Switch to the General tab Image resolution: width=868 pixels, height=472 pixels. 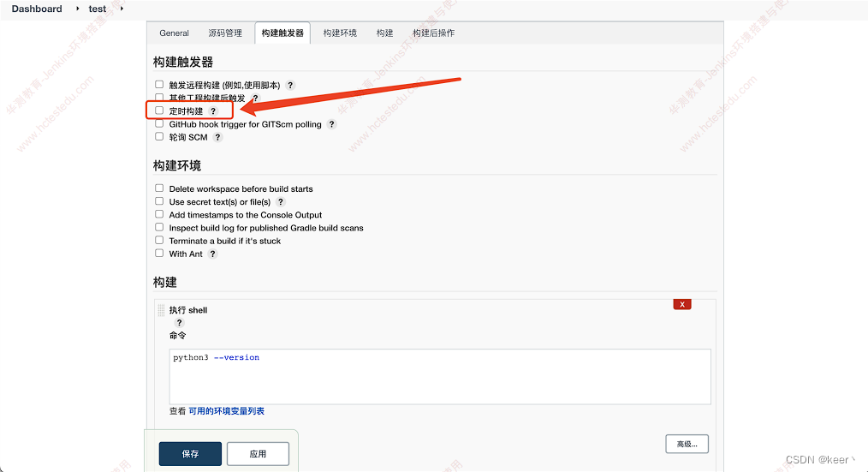(175, 33)
